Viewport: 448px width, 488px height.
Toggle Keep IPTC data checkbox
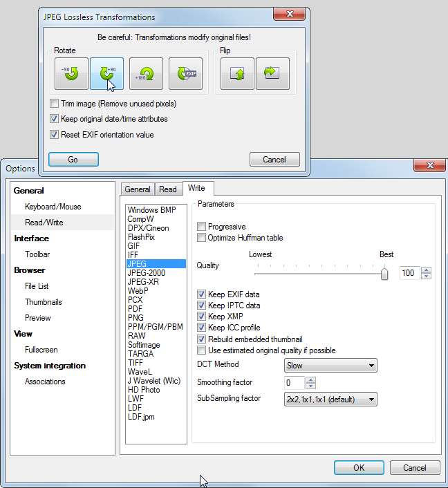(x=201, y=306)
